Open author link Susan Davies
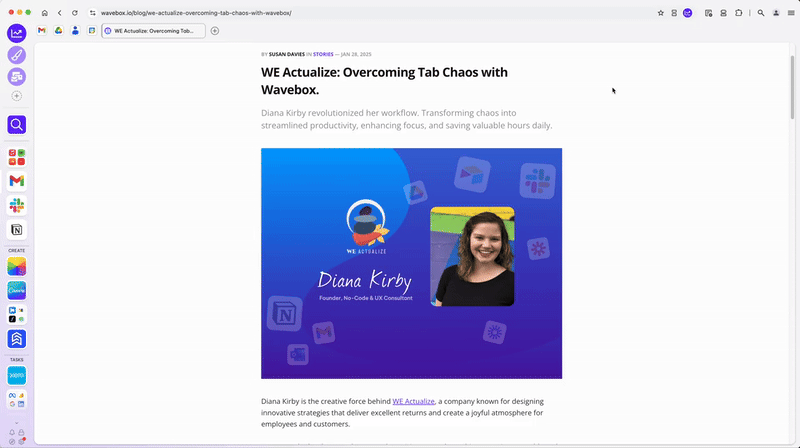Viewport: 800px width, 448px height. click(x=287, y=54)
